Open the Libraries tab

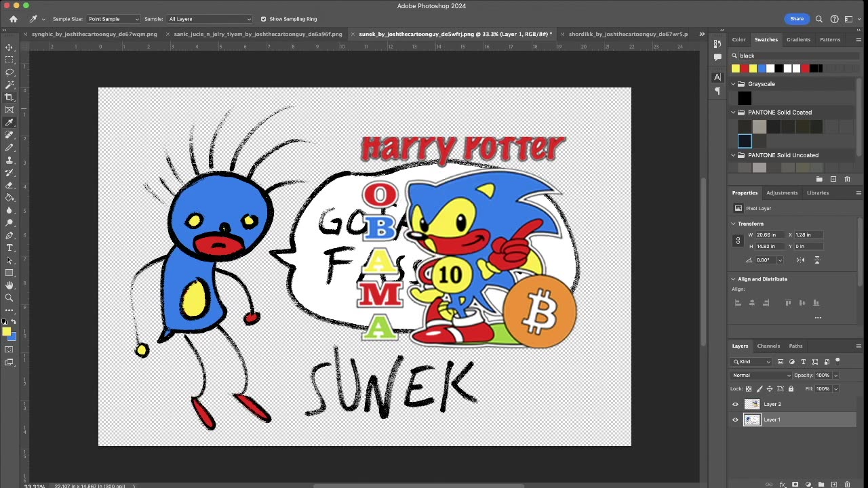point(818,192)
